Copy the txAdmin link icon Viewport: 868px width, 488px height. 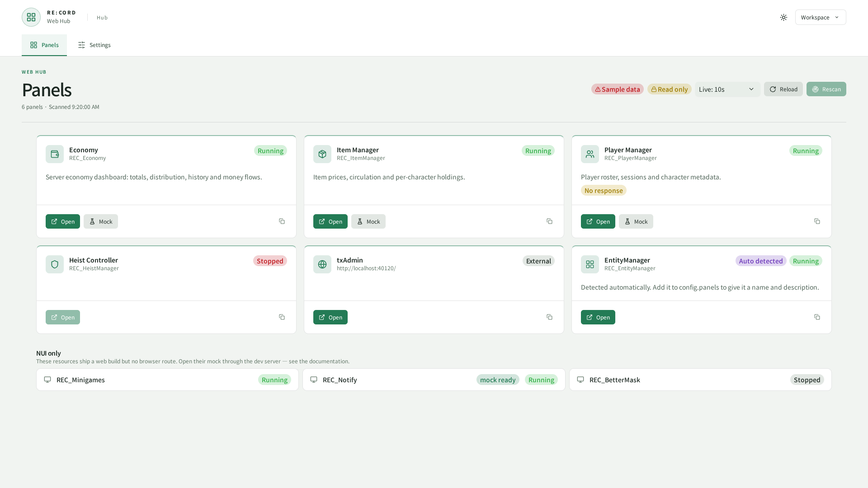click(549, 317)
